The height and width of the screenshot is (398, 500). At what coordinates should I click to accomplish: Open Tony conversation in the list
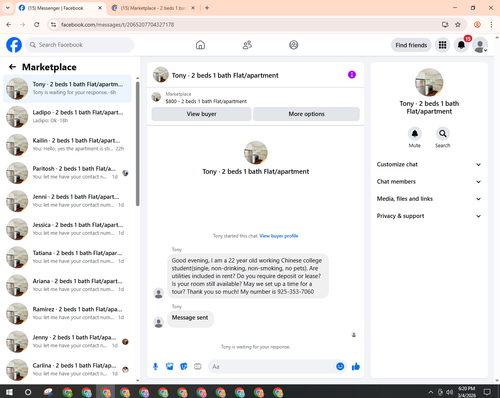tap(67, 88)
